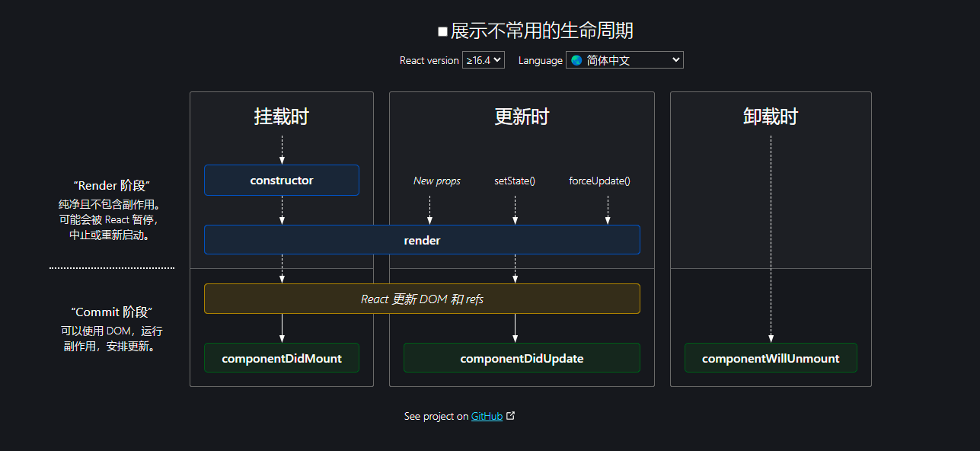Open the GitHub project link
This screenshot has height=451, width=980.
click(x=487, y=417)
